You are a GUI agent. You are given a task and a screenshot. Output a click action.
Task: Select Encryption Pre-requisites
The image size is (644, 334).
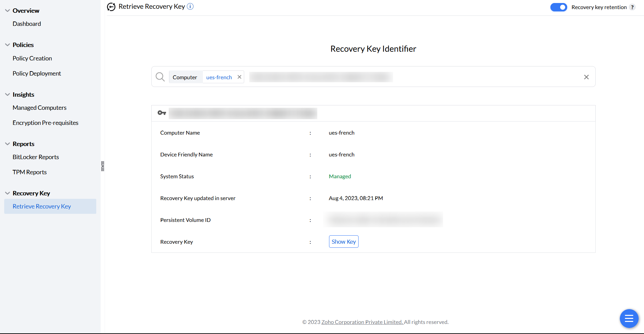pos(46,123)
